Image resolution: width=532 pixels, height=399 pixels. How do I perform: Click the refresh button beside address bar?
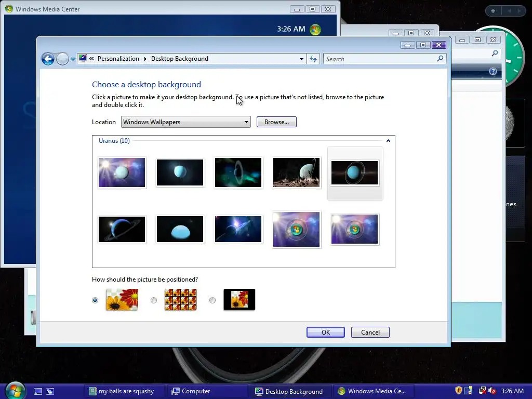[x=313, y=59]
